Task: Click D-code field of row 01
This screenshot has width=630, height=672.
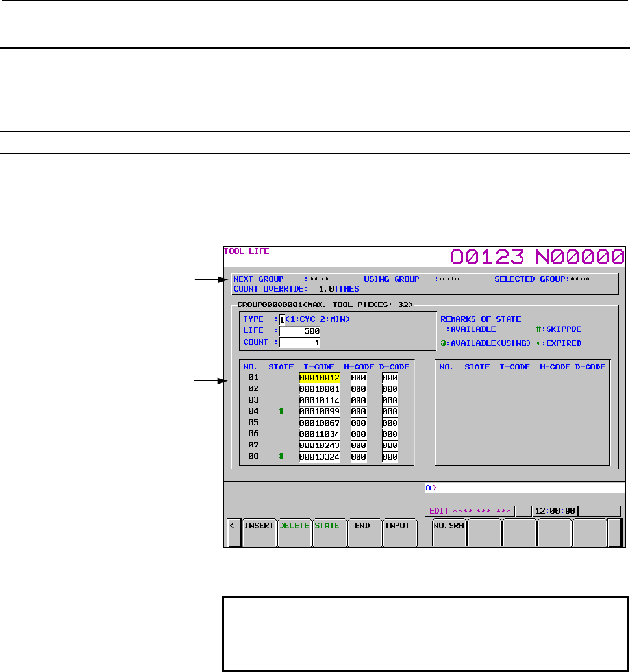Action: (390, 378)
